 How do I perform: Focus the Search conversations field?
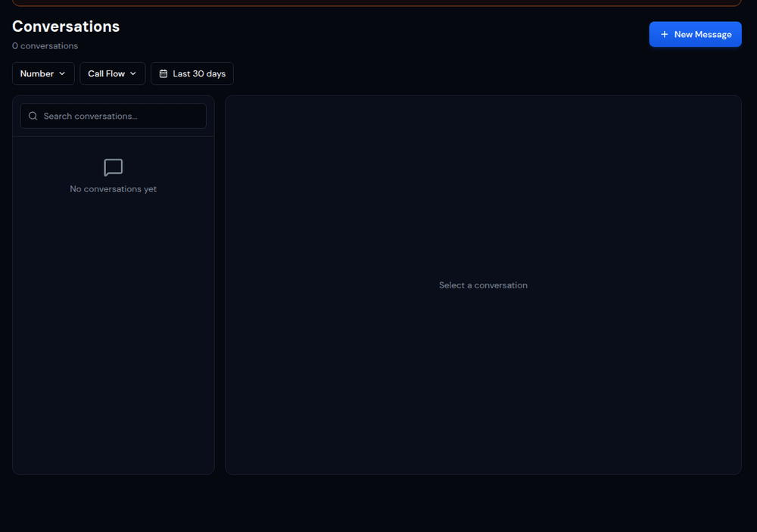click(121, 116)
